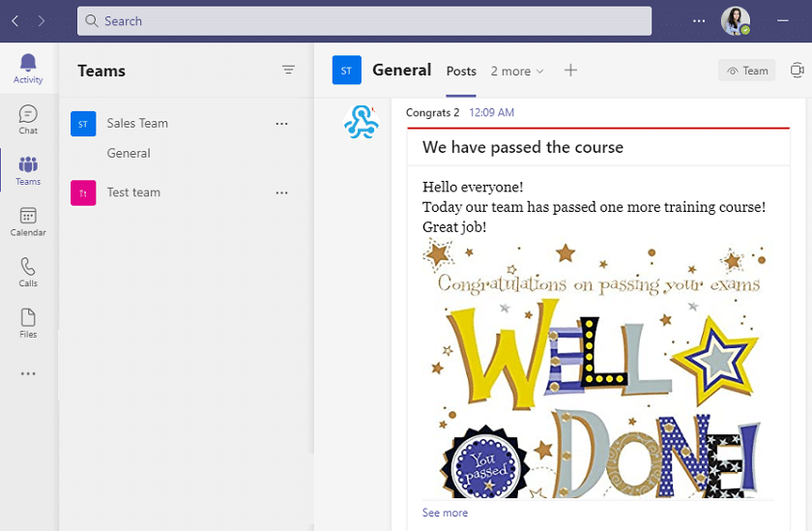Viewport: 812px width, 531px height.
Task: Show more apps in left rail
Action: pyautogui.click(x=28, y=373)
